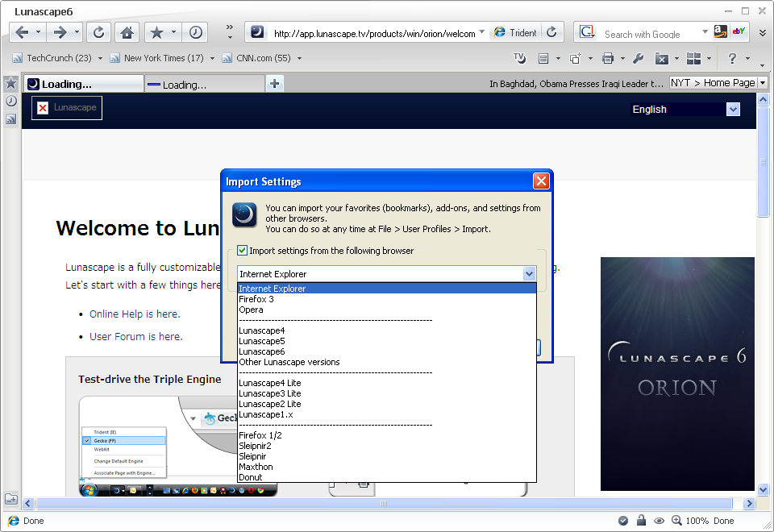This screenshot has height=532, width=774.
Task: Click the eye icon in status bar
Action: 659,521
